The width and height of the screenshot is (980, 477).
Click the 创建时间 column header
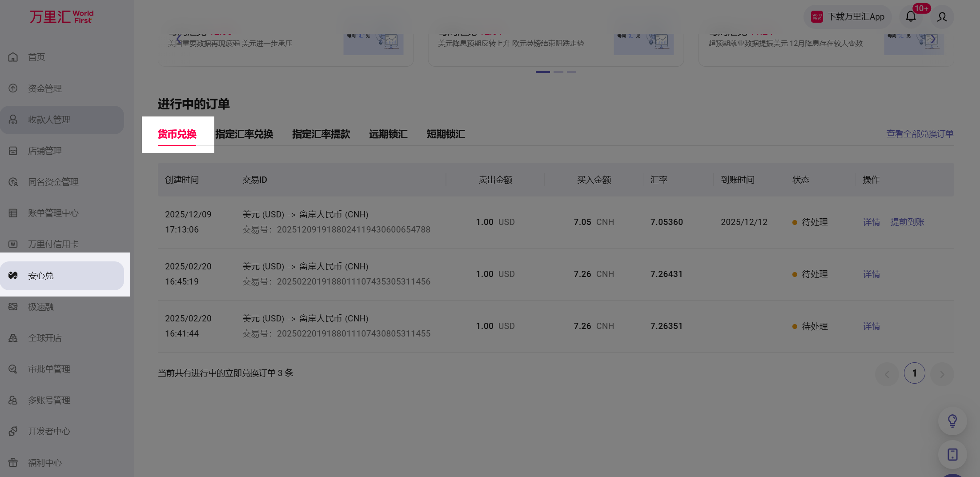(182, 180)
